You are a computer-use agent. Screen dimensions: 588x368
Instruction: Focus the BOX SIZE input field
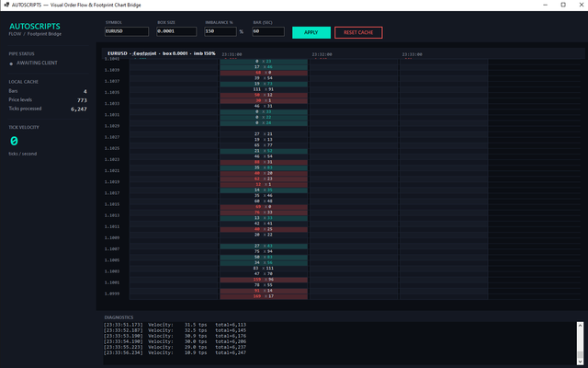[176, 31]
